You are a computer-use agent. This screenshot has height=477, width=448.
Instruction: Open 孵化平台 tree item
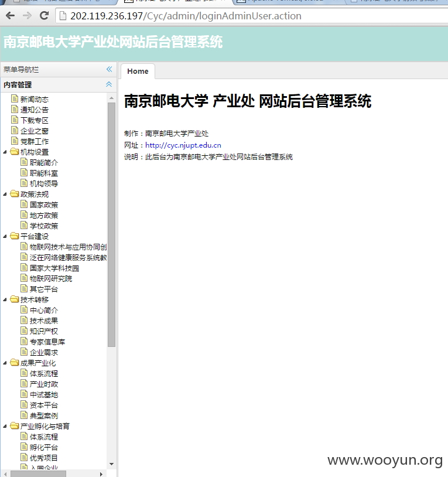pos(44,448)
